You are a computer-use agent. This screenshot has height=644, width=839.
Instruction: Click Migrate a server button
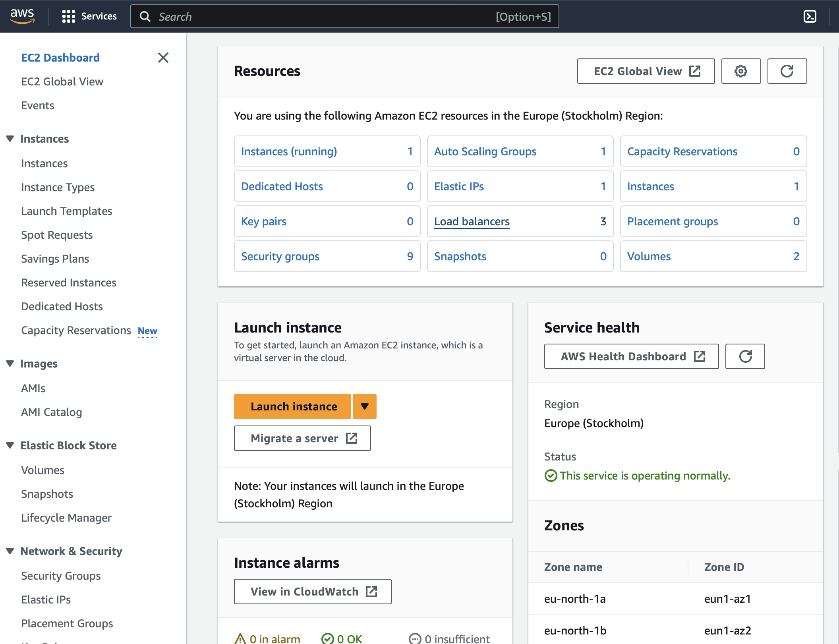click(302, 438)
